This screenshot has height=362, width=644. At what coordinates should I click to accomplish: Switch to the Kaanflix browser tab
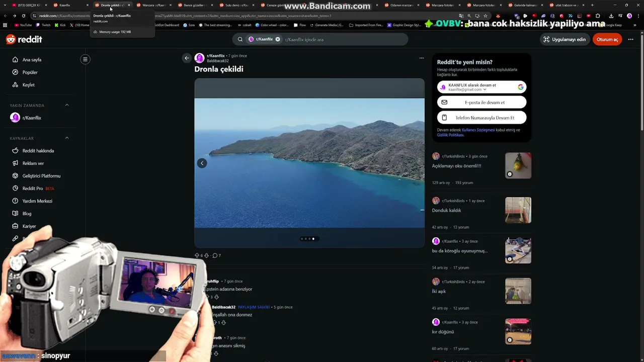pos(70,5)
